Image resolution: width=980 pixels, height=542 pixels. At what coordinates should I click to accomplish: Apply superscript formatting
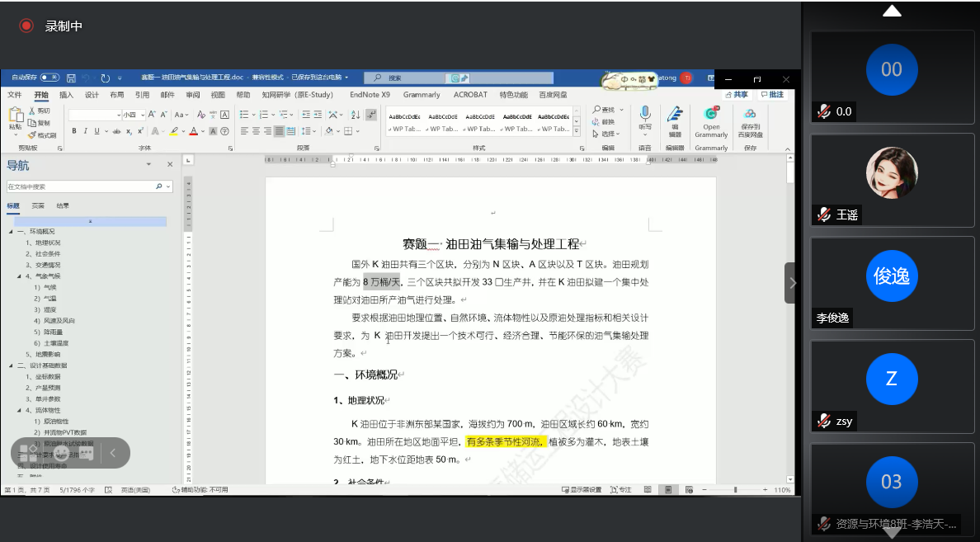point(140,131)
